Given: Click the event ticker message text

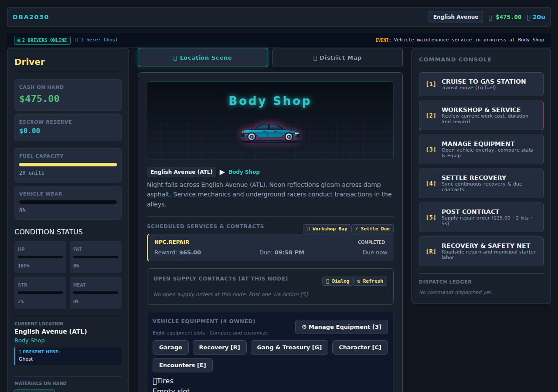Looking at the screenshot, I should tap(469, 40).
